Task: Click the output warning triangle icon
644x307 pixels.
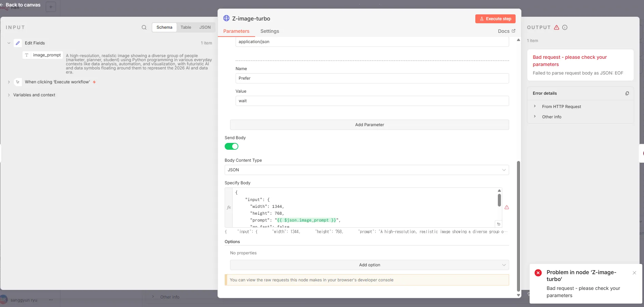Action: [557, 27]
